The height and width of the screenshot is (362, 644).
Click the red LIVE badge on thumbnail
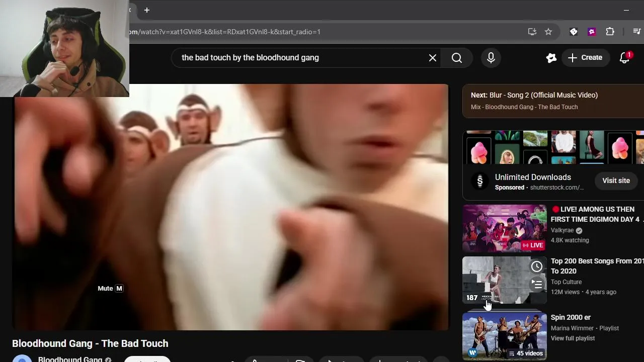point(533,245)
